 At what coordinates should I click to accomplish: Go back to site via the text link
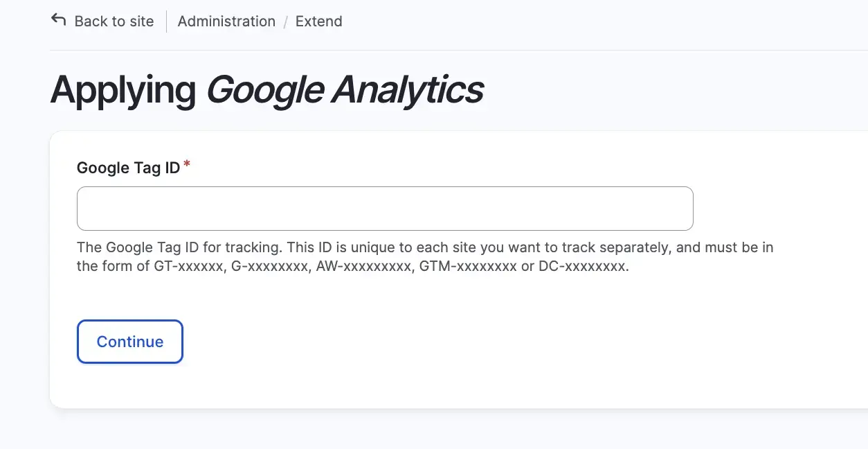(x=114, y=21)
